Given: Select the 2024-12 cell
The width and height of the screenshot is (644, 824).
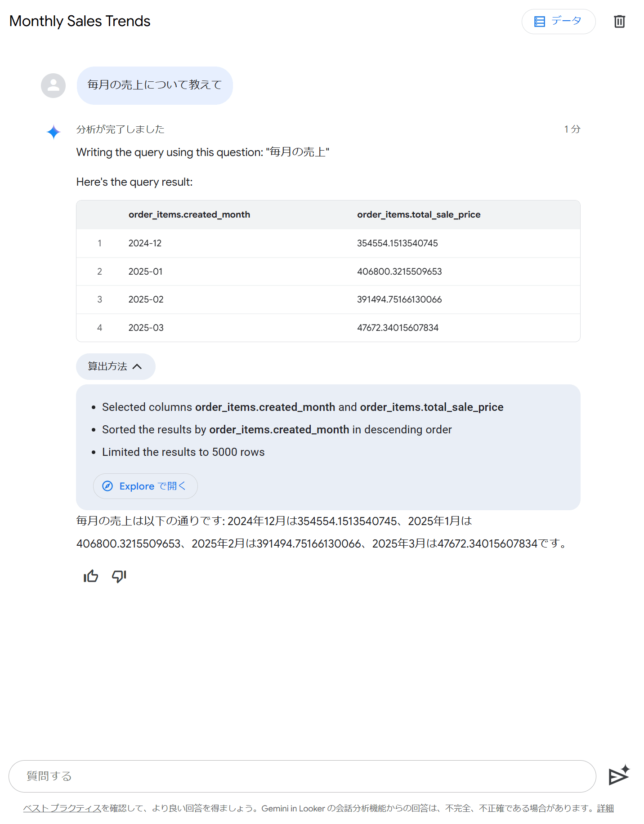Looking at the screenshot, I should [145, 243].
